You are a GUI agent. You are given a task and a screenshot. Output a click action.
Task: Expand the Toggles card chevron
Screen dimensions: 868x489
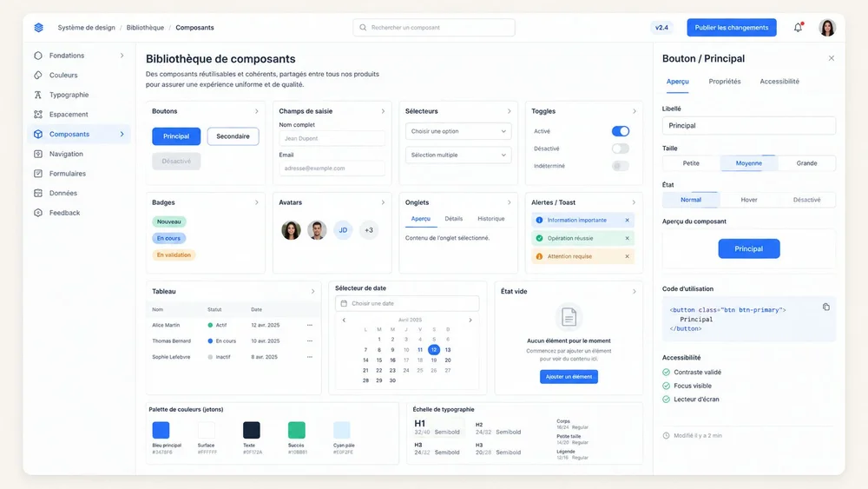tap(635, 111)
